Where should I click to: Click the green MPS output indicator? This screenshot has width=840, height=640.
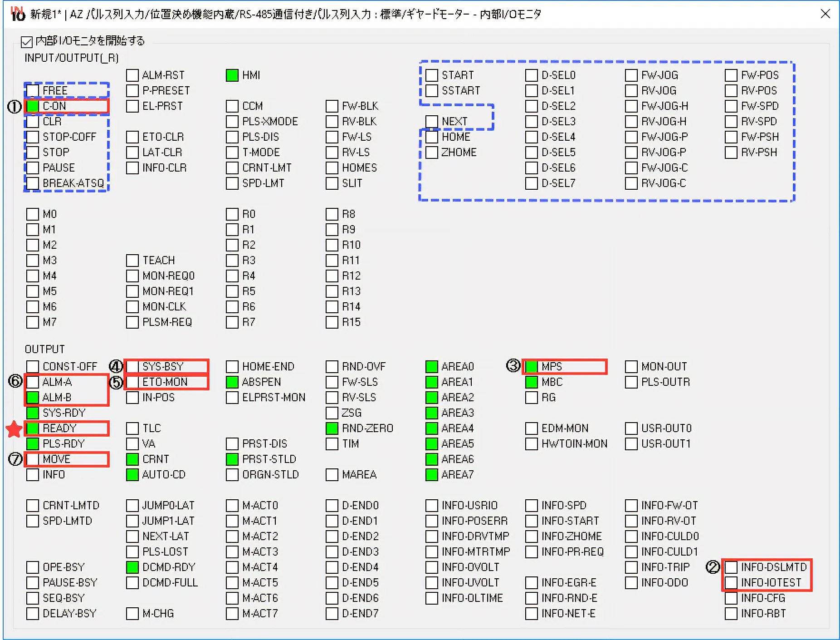(532, 366)
